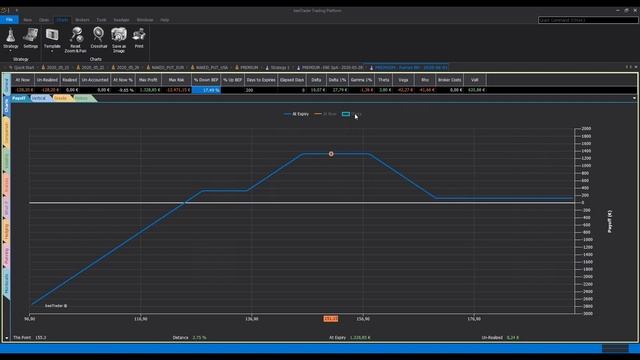Select the highlighted 17,49 % cell
640x360 pixels.
[206, 90]
